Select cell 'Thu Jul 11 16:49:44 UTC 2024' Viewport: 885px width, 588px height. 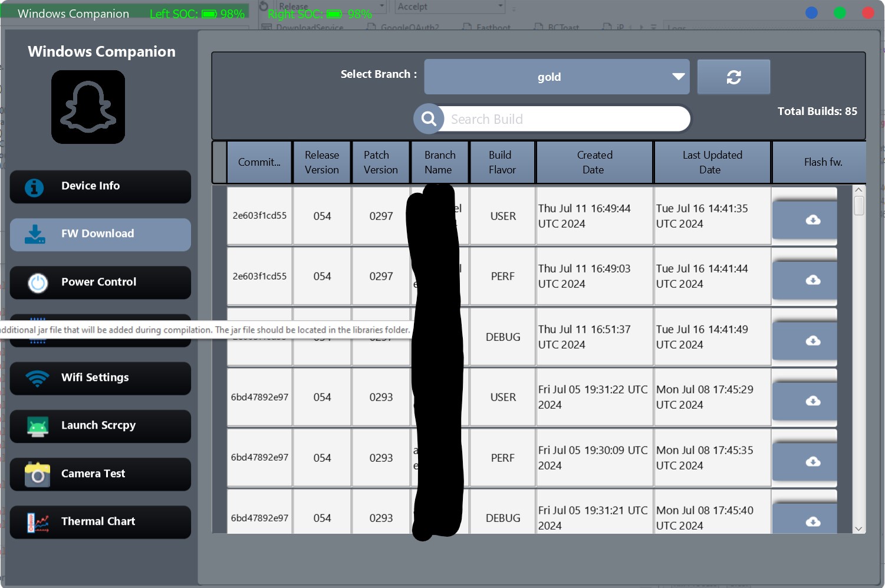[x=594, y=216]
